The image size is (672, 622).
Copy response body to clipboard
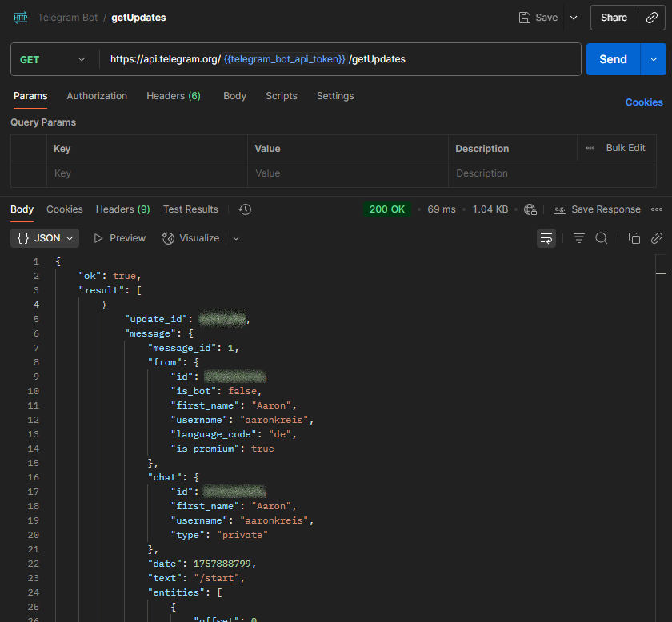(634, 238)
